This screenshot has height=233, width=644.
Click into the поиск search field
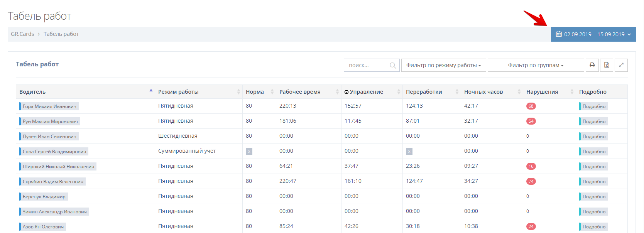click(x=367, y=65)
